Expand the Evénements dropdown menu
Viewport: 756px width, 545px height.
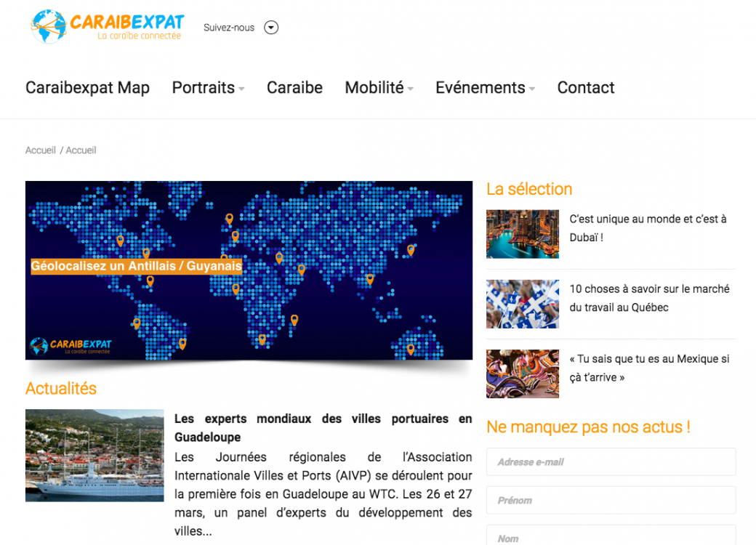(485, 88)
